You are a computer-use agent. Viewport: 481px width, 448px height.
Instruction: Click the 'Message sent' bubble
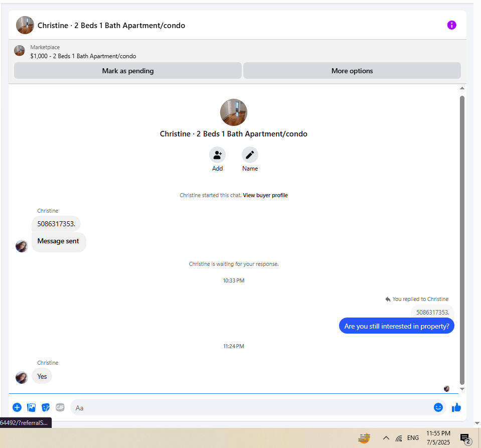[x=58, y=242]
